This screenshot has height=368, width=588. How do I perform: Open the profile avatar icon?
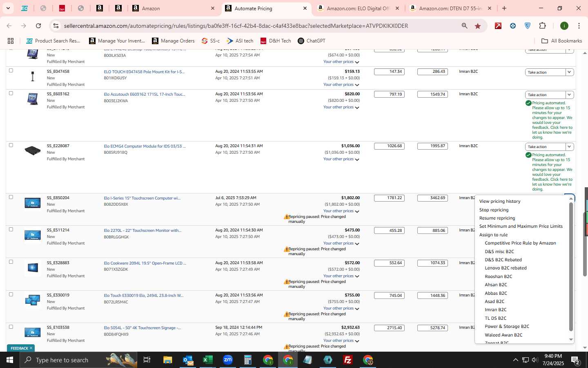[x=564, y=26]
